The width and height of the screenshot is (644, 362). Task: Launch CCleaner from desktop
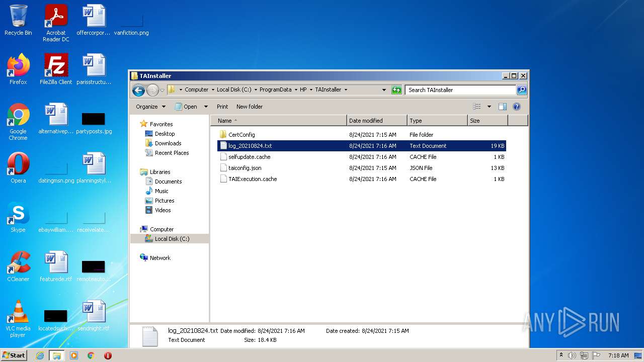coord(18,266)
